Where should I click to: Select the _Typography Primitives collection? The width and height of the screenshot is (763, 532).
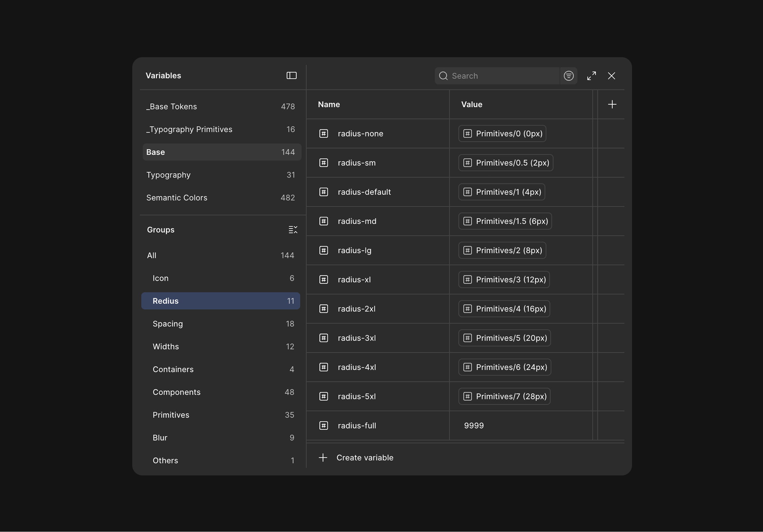[x=222, y=129]
